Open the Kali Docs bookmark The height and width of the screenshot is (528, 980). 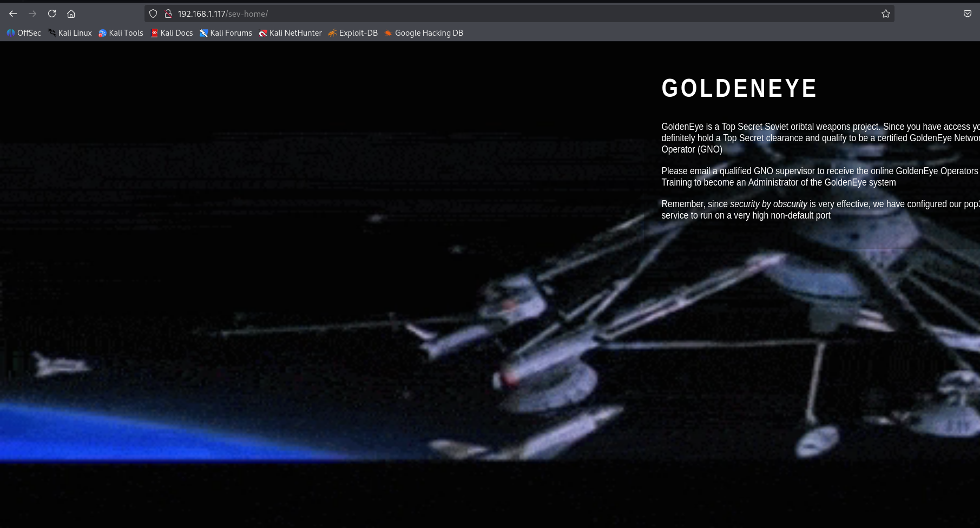[x=172, y=33]
